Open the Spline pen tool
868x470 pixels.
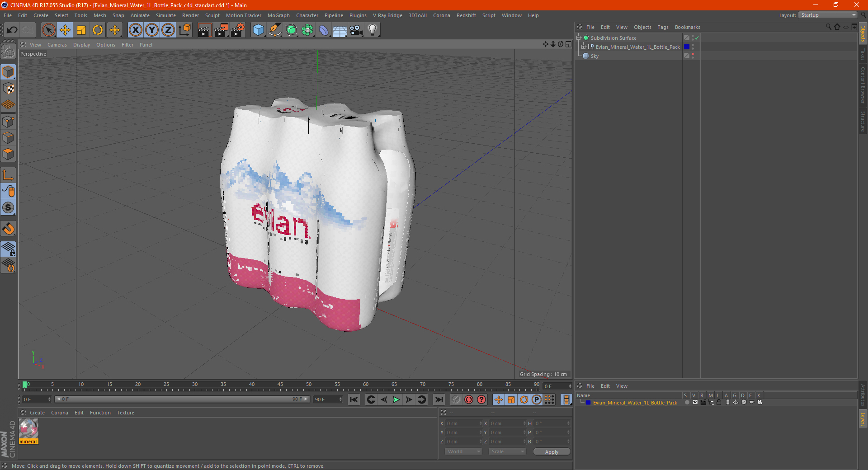(275, 30)
